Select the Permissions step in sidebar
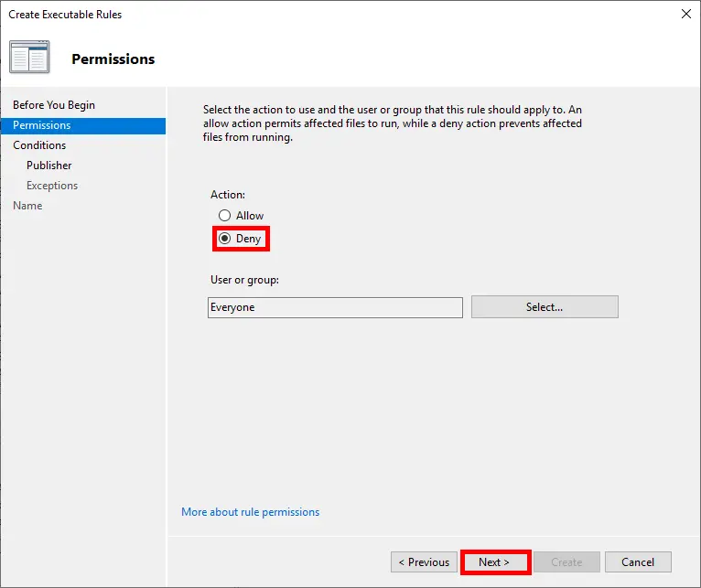This screenshot has width=701, height=588. [x=83, y=125]
